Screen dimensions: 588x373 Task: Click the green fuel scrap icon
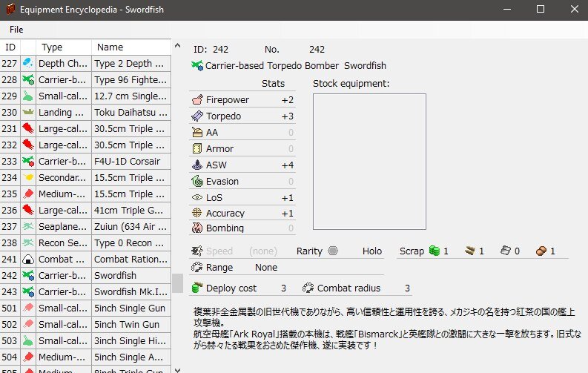pos(435,251)
